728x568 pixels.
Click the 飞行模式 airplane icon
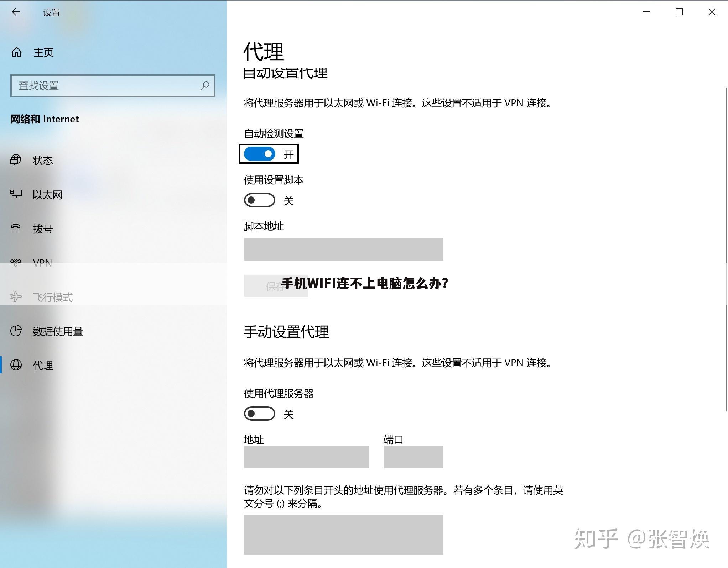16,296
